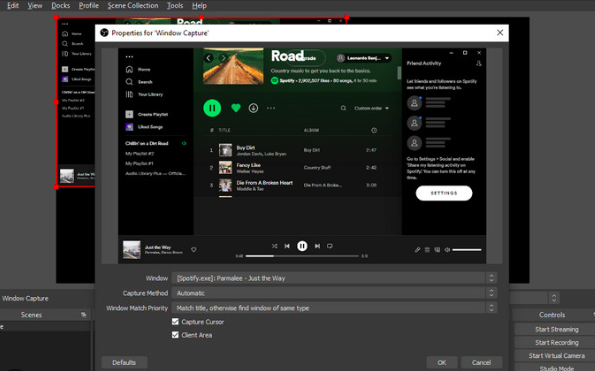Click Cancel button in Properties dialog
Viewport: 595px width, 371px height.
click(x=482, y=363)
